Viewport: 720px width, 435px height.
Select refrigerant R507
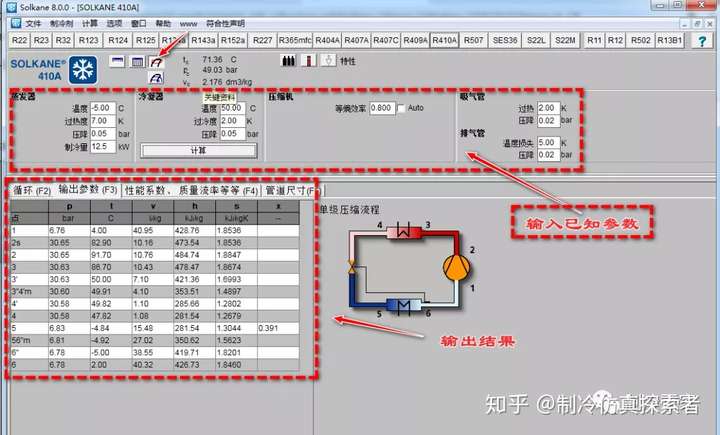pos(473,40)
